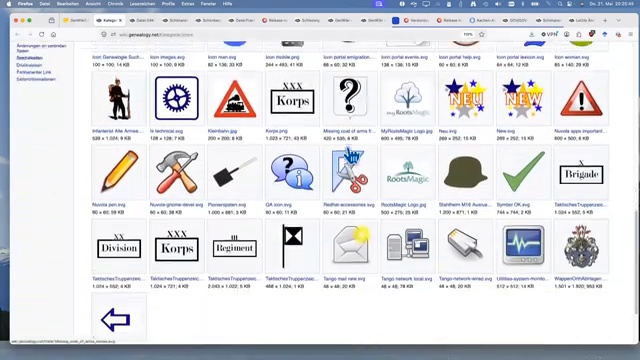The width and height of the screenshot is (640, 360).
Task: Open the Ansicht menu
Action: click(93, 4)
